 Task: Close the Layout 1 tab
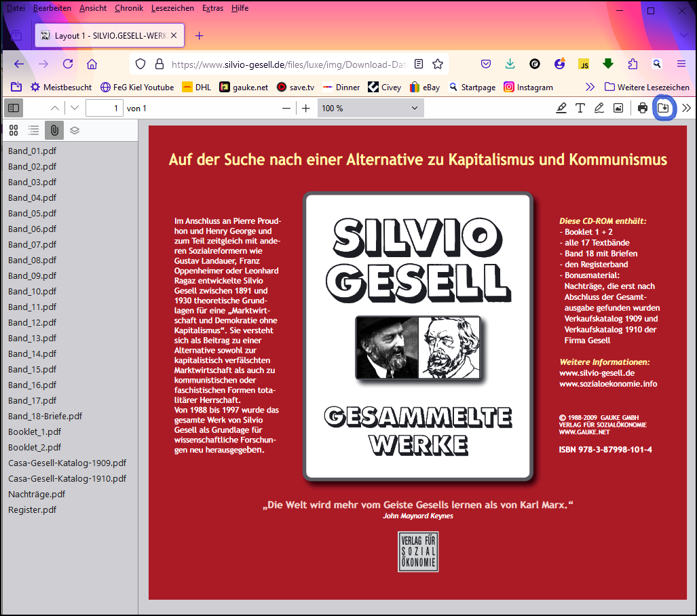pos(174,35)
